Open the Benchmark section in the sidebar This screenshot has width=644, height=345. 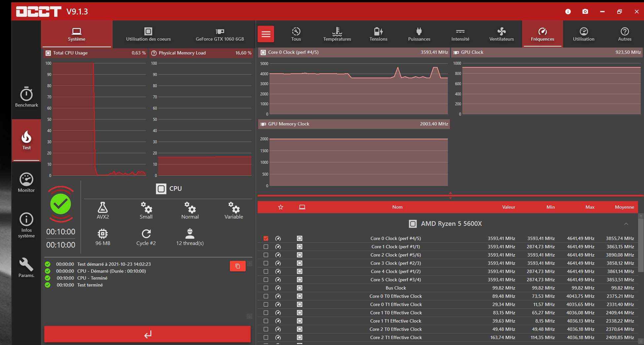point(26,97)
